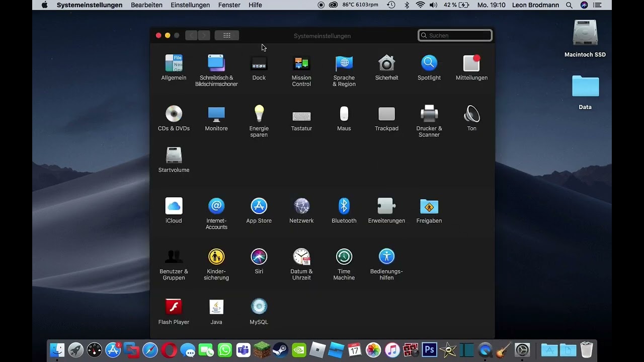Click the back arrow in window toolbar
644x362 pixels.
191,35
